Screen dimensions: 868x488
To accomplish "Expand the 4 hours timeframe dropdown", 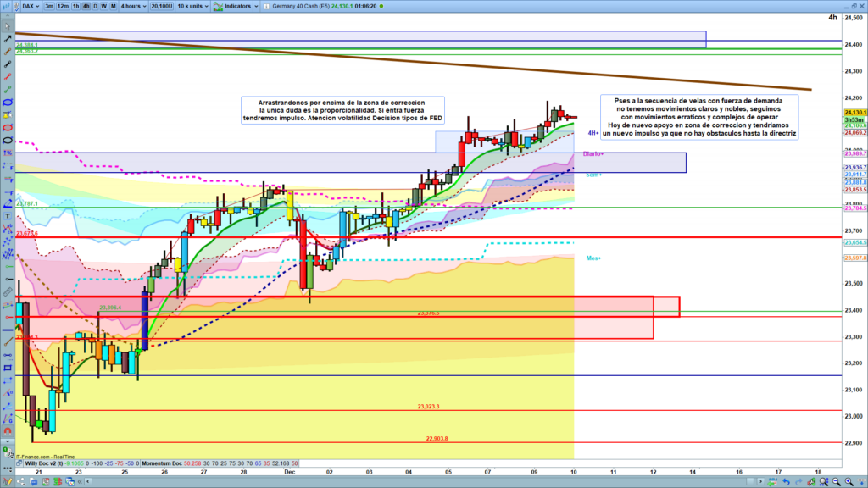I will point(133,6).
